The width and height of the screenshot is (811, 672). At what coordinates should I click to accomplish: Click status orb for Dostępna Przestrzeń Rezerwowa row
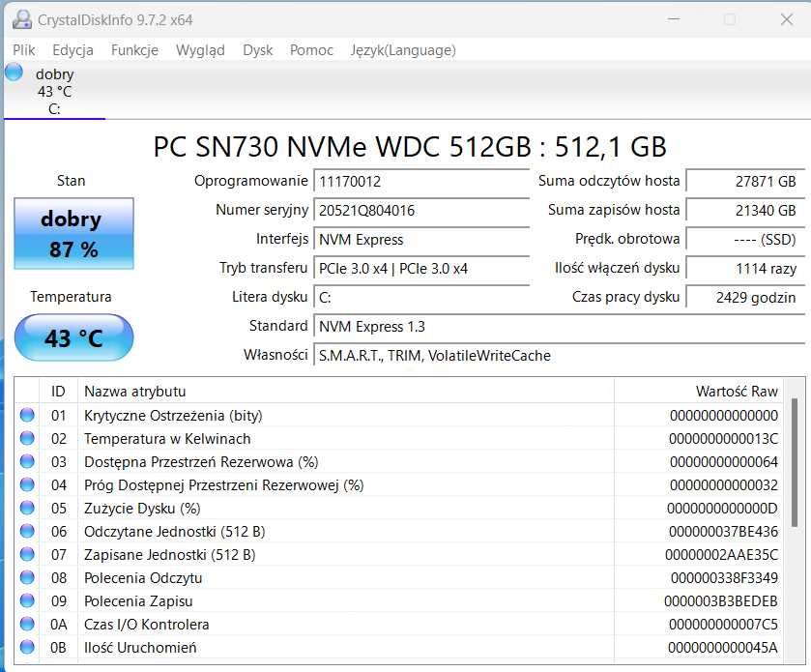click(x=27, y=461)
